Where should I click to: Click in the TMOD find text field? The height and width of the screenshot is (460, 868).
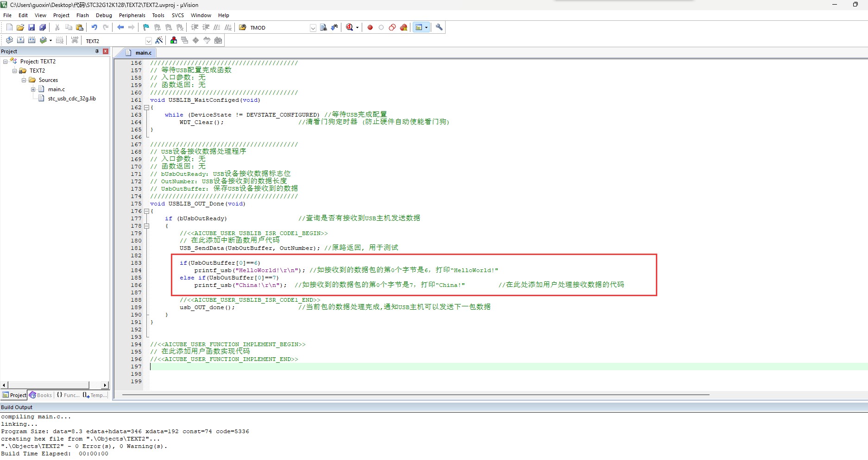click(279, 28)
